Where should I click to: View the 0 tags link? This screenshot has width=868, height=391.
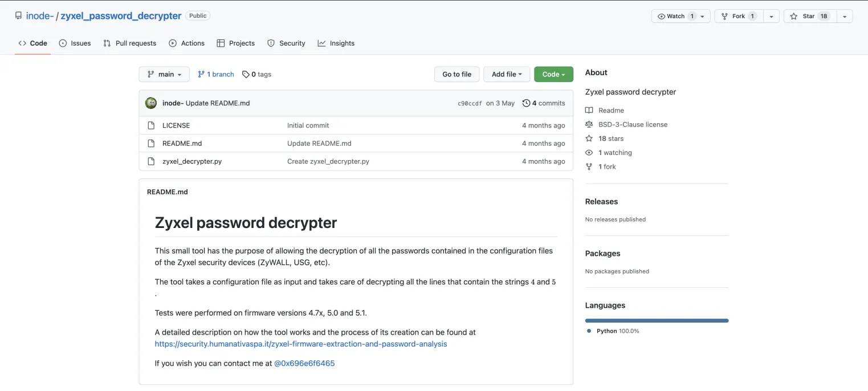tap(256, 74)
